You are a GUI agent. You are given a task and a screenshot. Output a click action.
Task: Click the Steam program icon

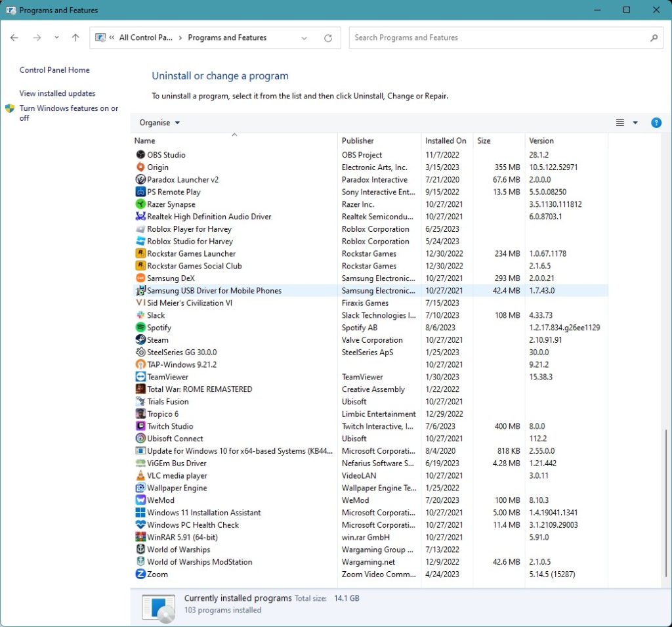140,339
